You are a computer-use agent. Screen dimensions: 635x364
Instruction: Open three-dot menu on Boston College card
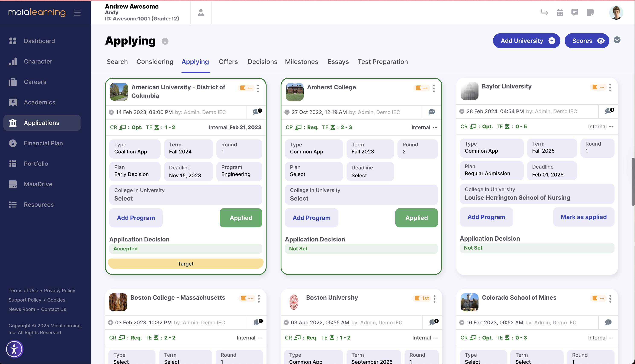pos(259,299)
